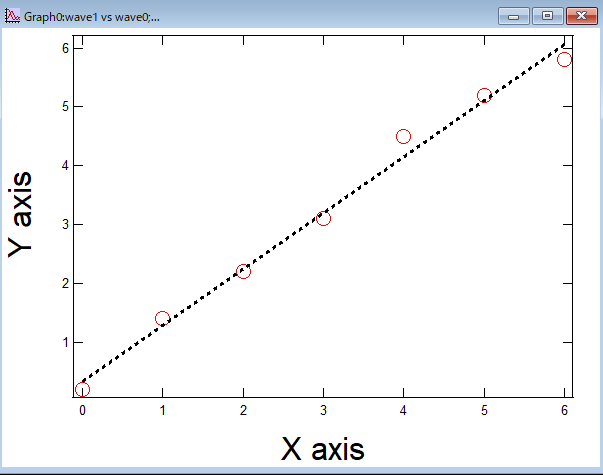Select the last data marker at X equals 6
This screenshot has height=475, width=603.
pyautogui.click(x=564, y=59)
